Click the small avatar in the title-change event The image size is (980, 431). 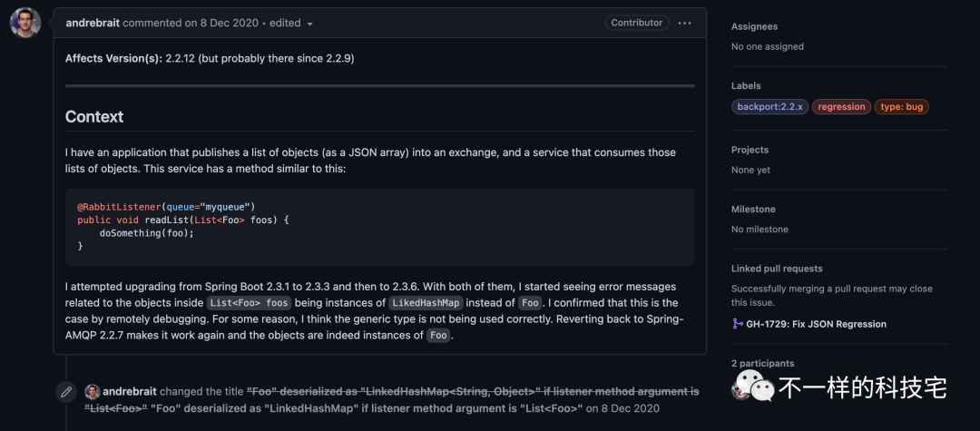[92, 392]
